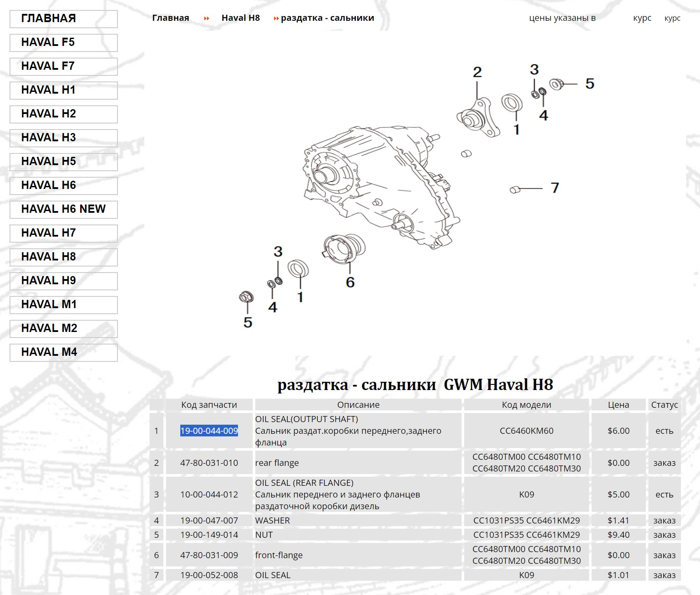The height and width of the screenshot is (595, 700).
Task: Click the CC6460KM60 model code
Action: [x=527, y=431]
